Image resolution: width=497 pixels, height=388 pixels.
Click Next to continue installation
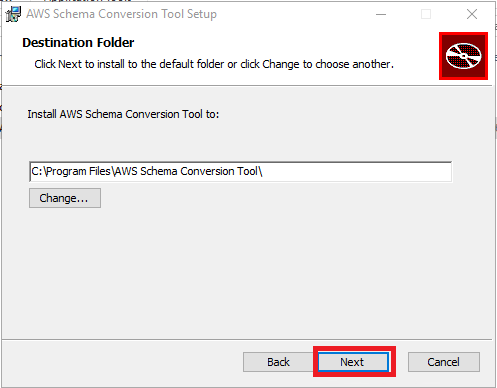tap(353, 362)
